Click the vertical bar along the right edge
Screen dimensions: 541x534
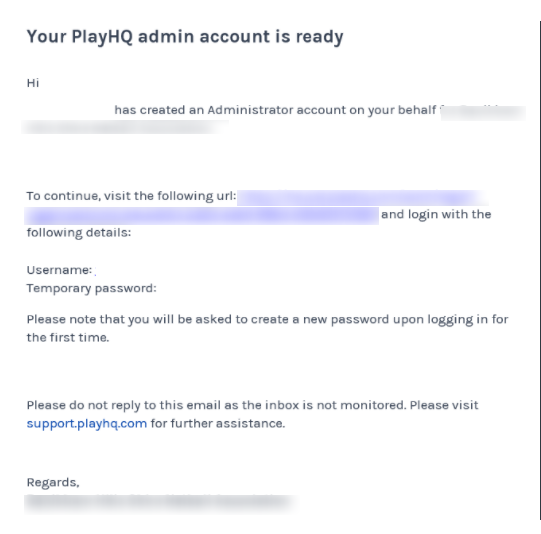pos(540,270)
